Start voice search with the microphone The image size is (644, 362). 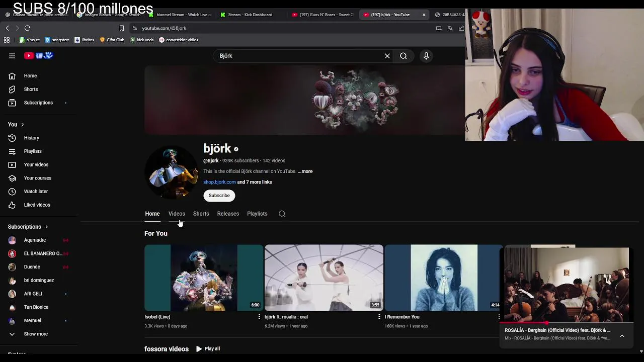click(426, 56)
